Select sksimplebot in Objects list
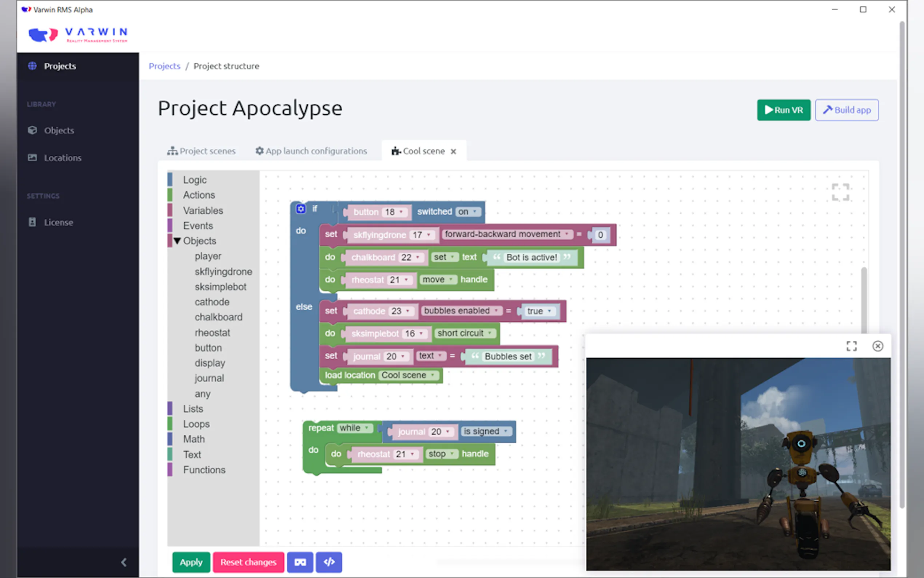 (220, 287)
